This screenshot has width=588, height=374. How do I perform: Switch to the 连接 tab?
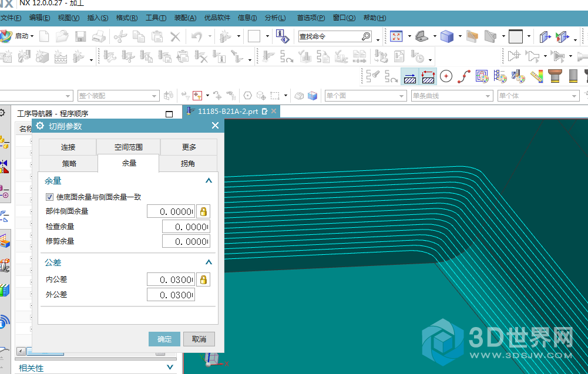(x=68, y=147)
